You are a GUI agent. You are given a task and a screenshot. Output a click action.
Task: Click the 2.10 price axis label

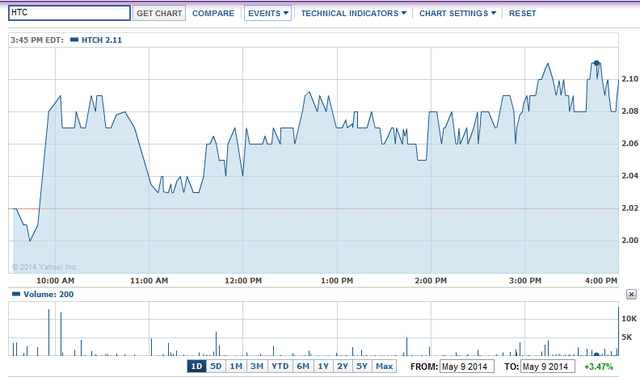(629, 79)
